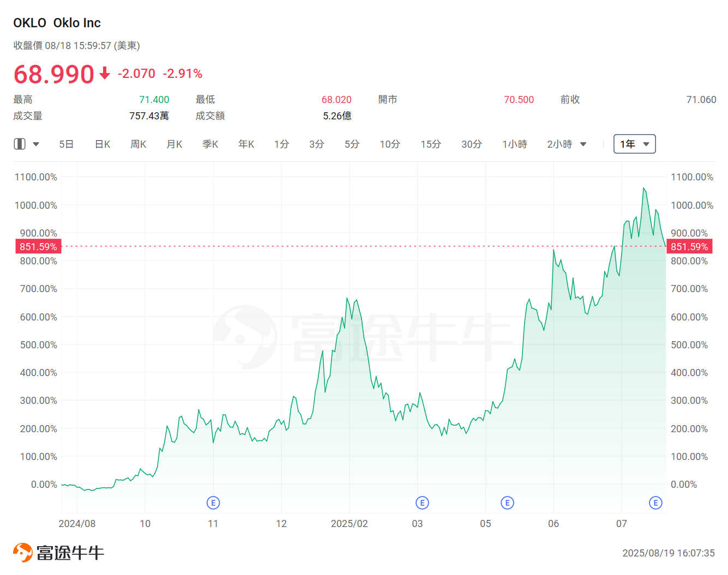The height and width of the screenshot is (575, 728).
Task: Open the 1年 time range dropdown
Action: click(x=634, y=144)
